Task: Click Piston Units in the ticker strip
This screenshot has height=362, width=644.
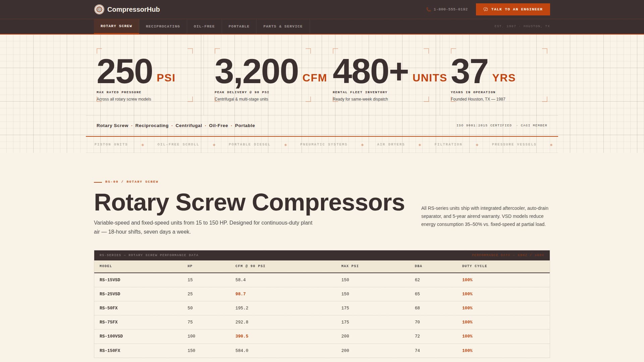Action: click(111, 144)
